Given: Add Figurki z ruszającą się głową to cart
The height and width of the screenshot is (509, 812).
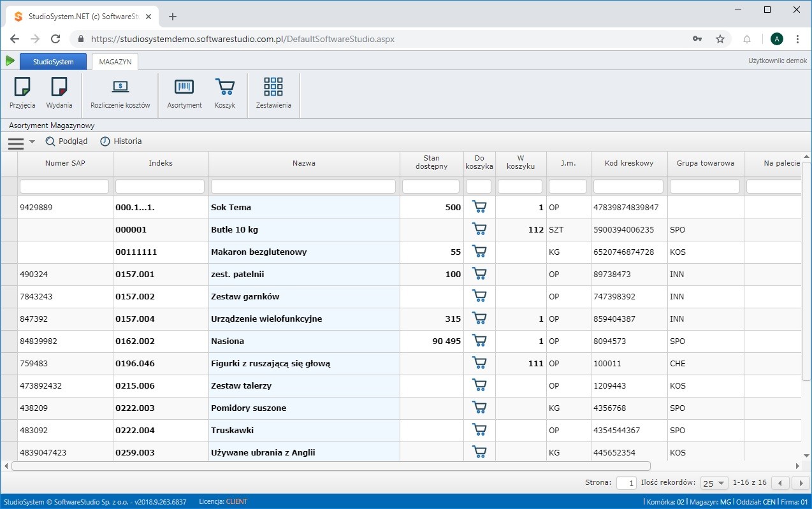Looking at the screenshot, I should [x=479, y=363].
